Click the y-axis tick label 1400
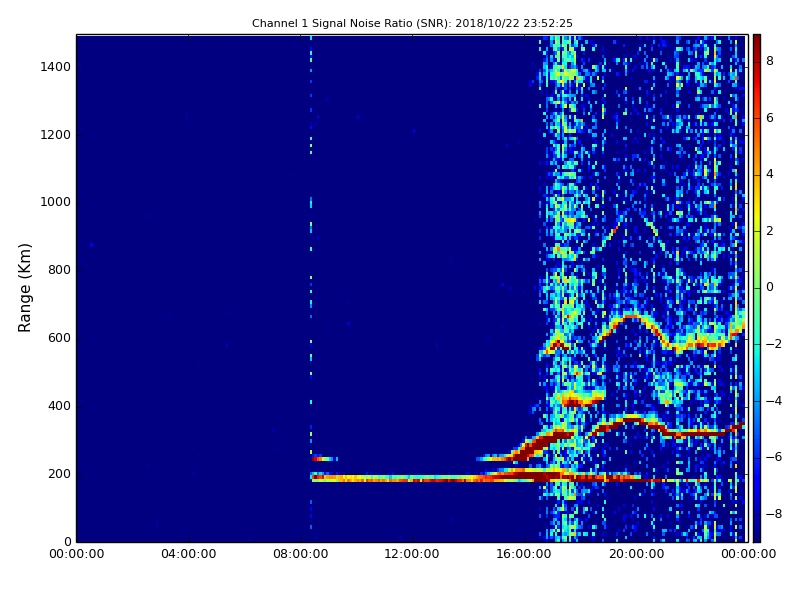The height and width of the screenshot is (600, 800). (x=56, y=67)
